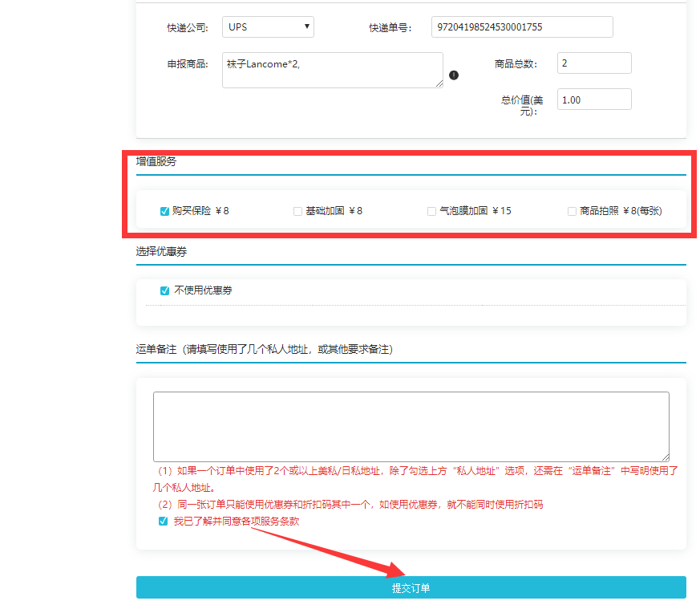Image resolution: width=700 pixels, height=605 pixels.
Task: Click the 快递公司 field label
Action: (187, 28)
